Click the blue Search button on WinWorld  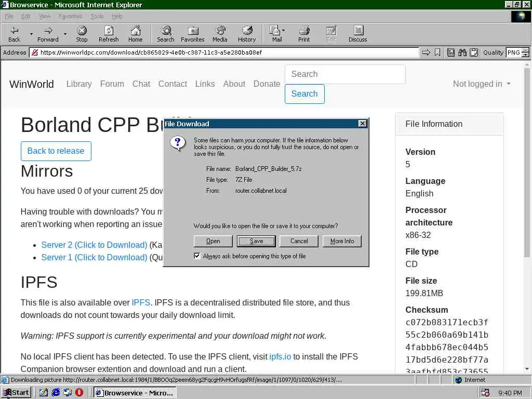point(304,94)
